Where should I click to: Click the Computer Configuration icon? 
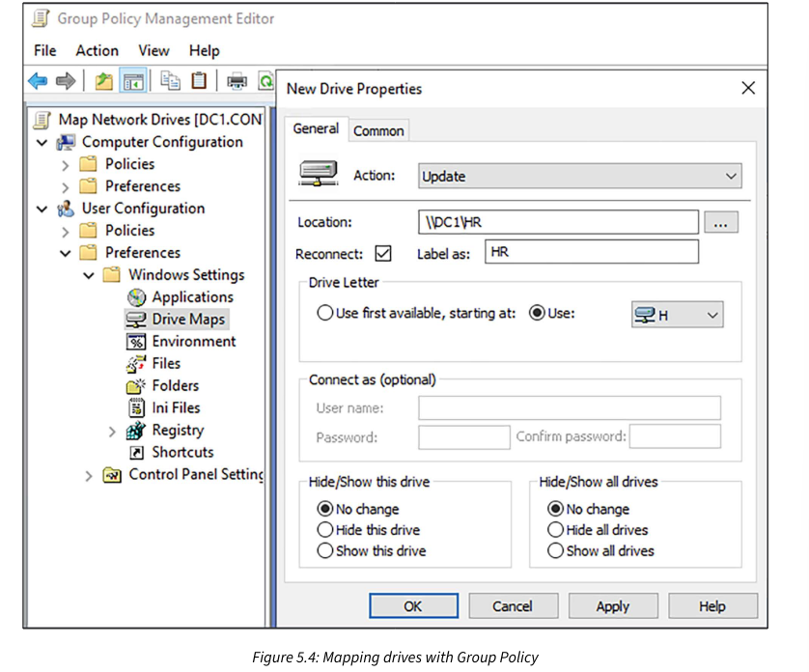[66, 142]
